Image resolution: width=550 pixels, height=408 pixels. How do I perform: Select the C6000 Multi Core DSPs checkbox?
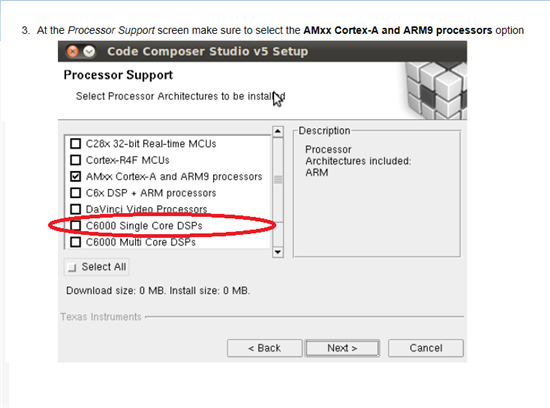coord(75,242)
